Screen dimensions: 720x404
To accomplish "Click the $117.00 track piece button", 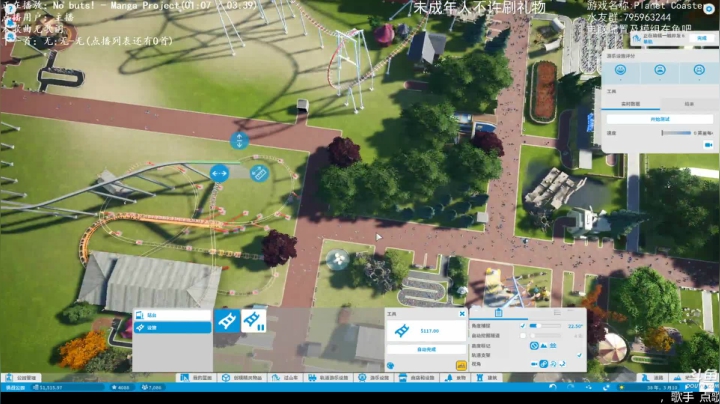I will pos(426,331).
